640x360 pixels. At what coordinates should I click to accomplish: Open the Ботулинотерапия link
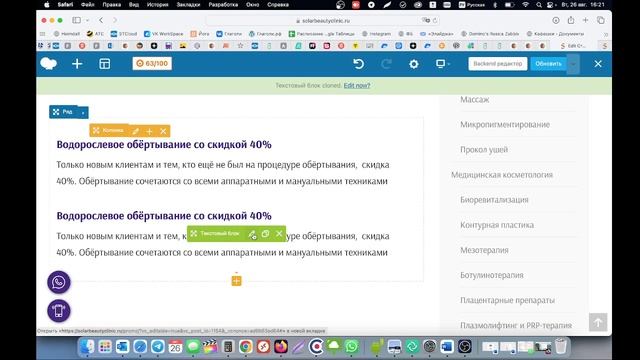point(491,275)
